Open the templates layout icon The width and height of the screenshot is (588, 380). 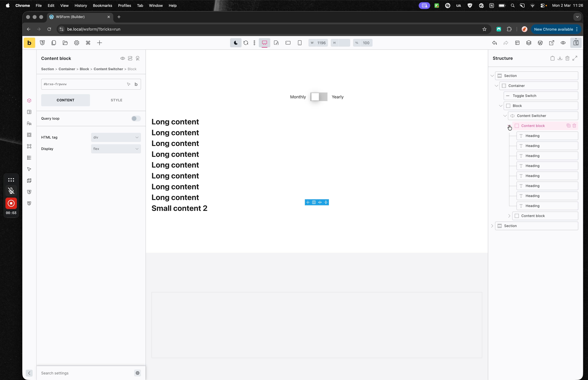(x=517, y=43)
